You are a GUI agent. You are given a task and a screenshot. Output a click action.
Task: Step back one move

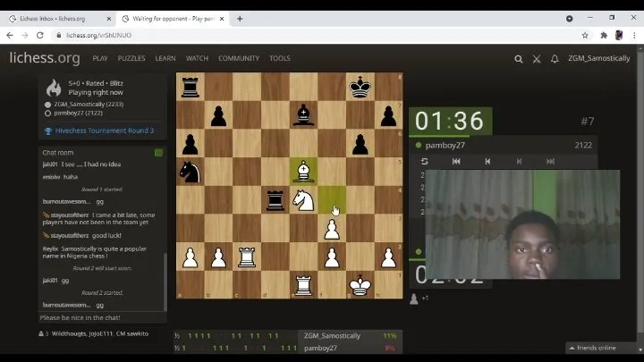(x=487, y=161)
